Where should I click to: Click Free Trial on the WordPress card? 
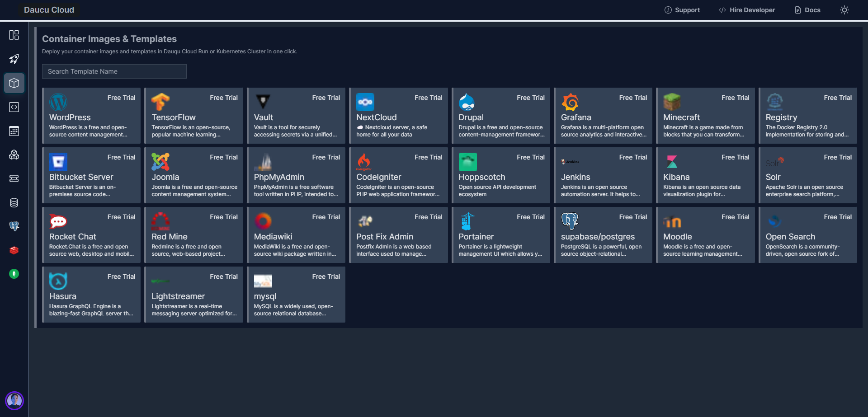coord(121,98)
